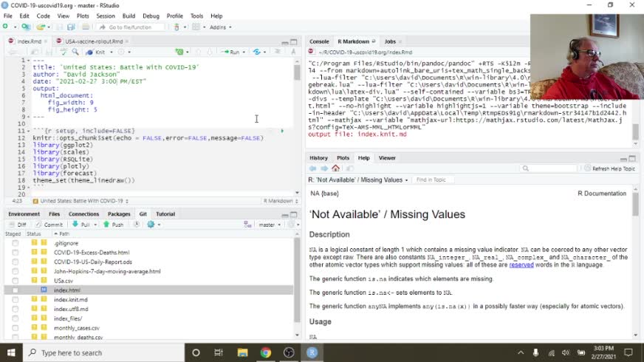Stage index.knit.md checkbox
644x362 pixels.
click(x=16, y=300)
